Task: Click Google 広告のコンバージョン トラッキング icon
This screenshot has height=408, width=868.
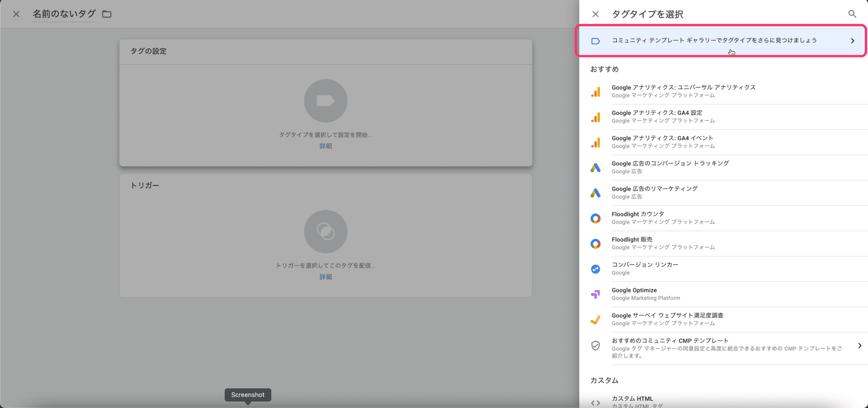Action: (596, 168)
